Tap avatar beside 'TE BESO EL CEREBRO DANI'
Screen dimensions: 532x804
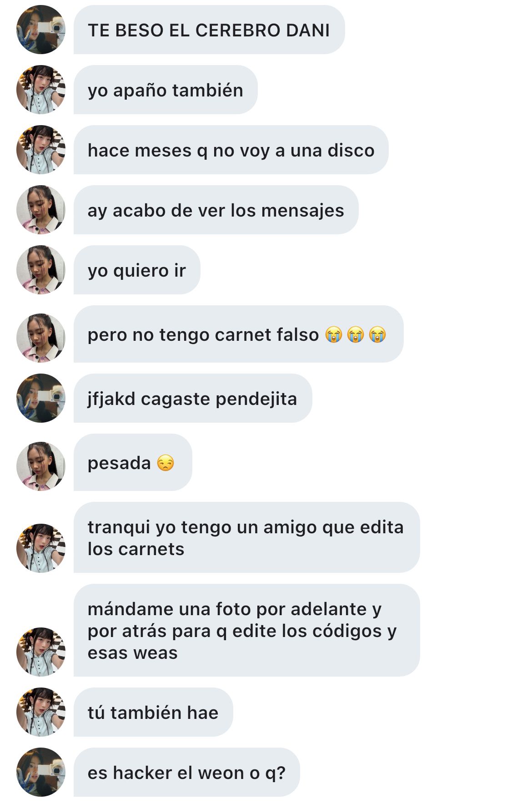41,30
